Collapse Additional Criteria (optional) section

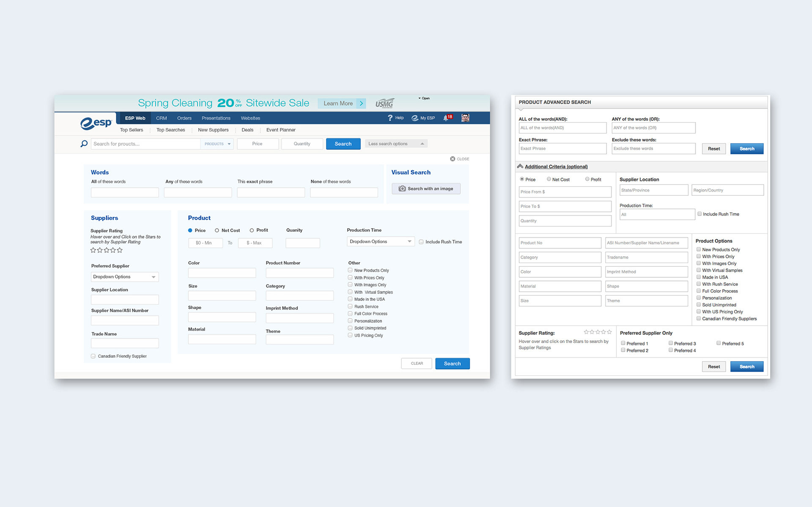pos(556,167)
